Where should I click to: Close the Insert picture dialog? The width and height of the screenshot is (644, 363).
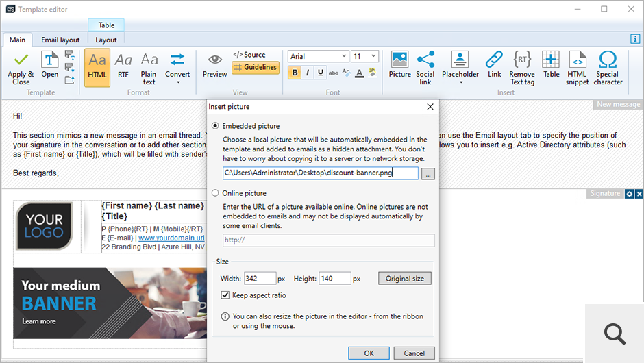point(430,107)
